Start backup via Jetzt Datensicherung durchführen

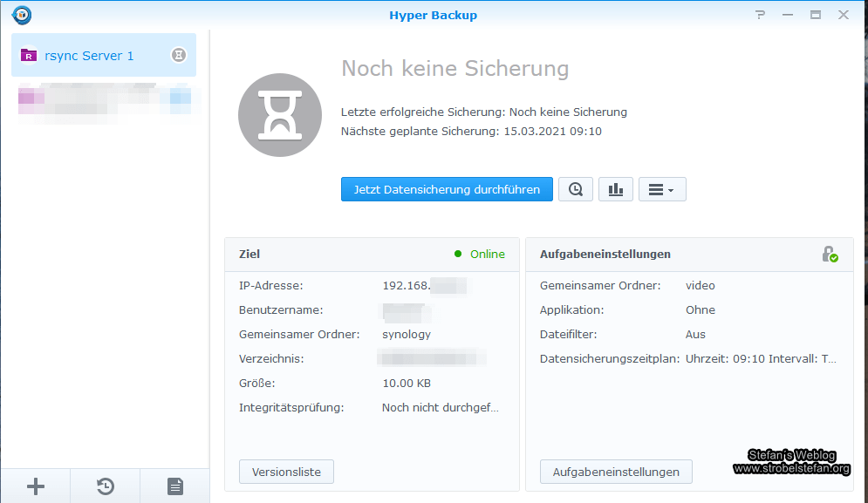tap(447, 188)
